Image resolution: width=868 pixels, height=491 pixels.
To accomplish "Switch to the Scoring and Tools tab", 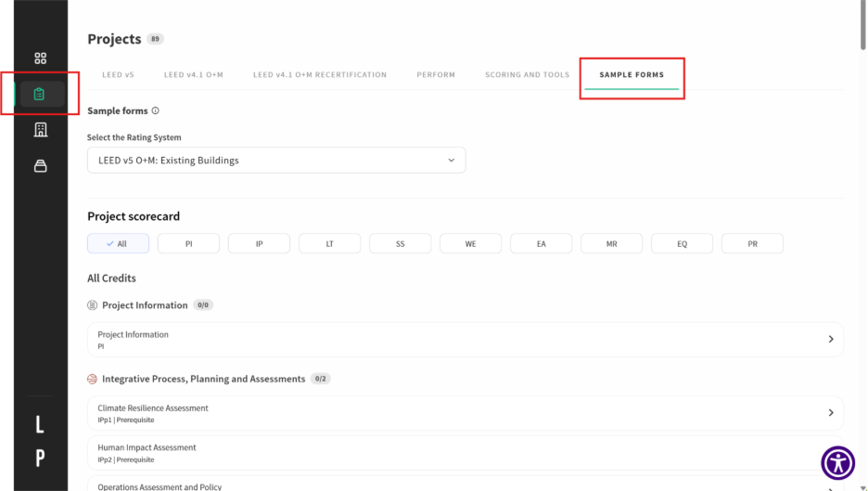I will [x=527, y=74].
